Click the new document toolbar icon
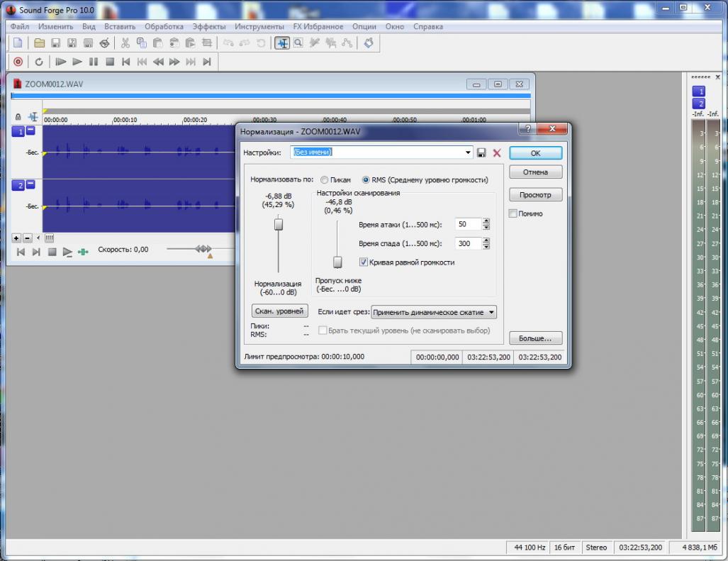The width and height of the screenshot is (728, 561). click(x=18, y=43)
